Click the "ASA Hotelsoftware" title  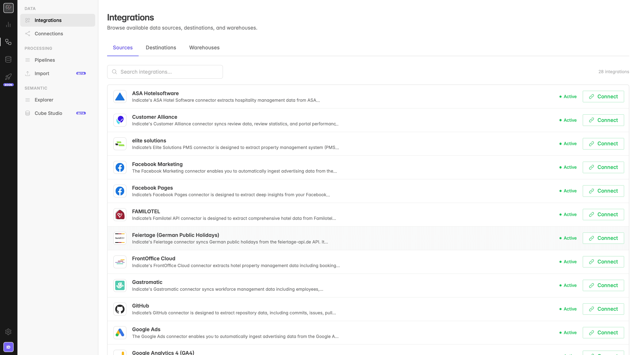click(155, 93)
